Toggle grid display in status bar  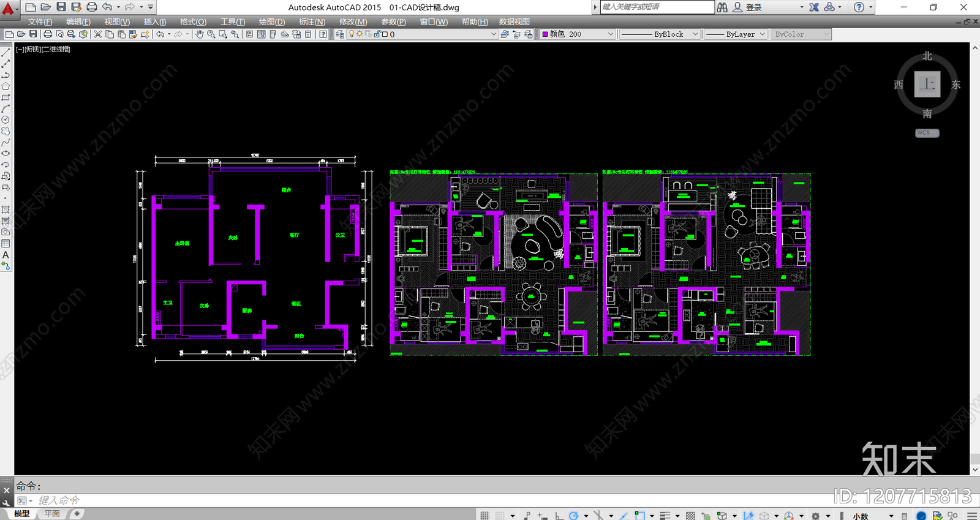(x=484, y=515)
